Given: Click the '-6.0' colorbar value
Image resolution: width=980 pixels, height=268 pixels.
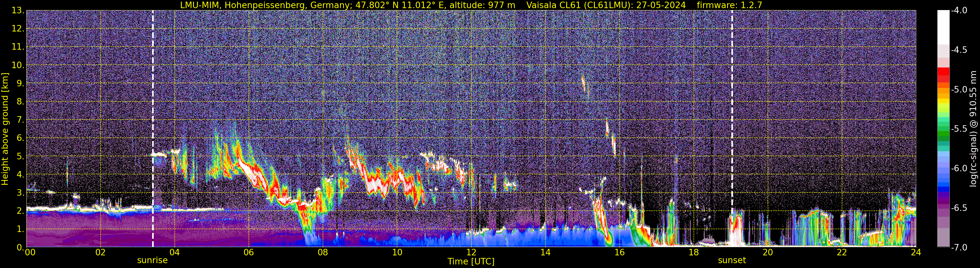Looking at the screenshot, I should tap(959, 168).
